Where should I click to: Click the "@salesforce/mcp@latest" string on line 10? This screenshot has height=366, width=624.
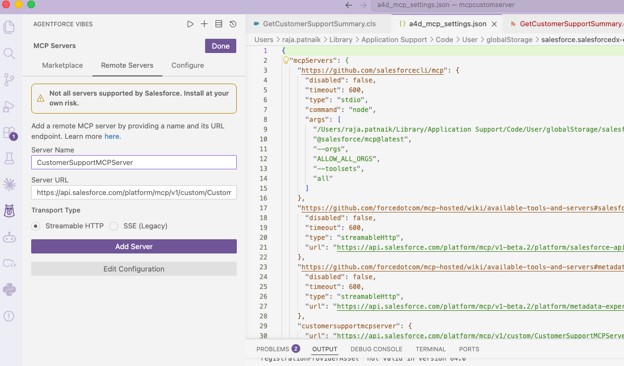pyautogui.click(x=360, y=139)
